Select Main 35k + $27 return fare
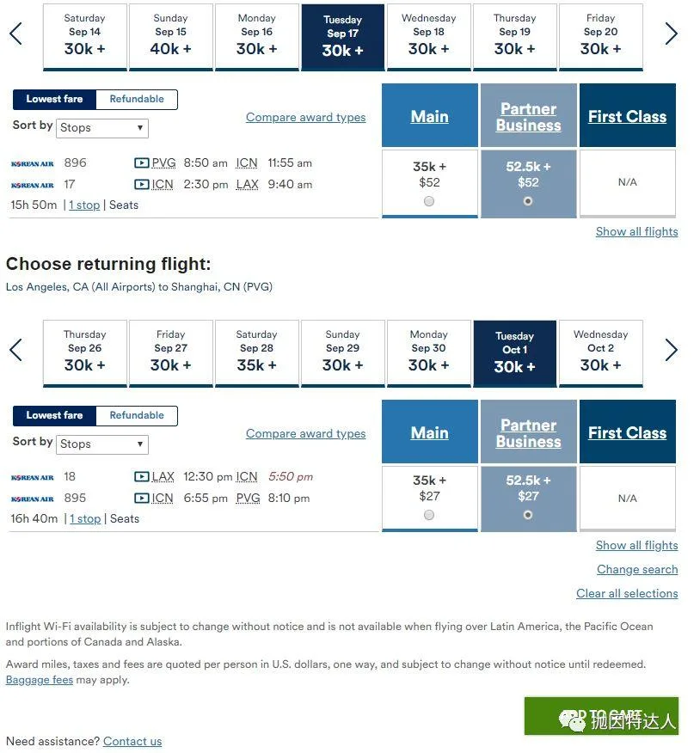The image size is (700, 753). 429,515
